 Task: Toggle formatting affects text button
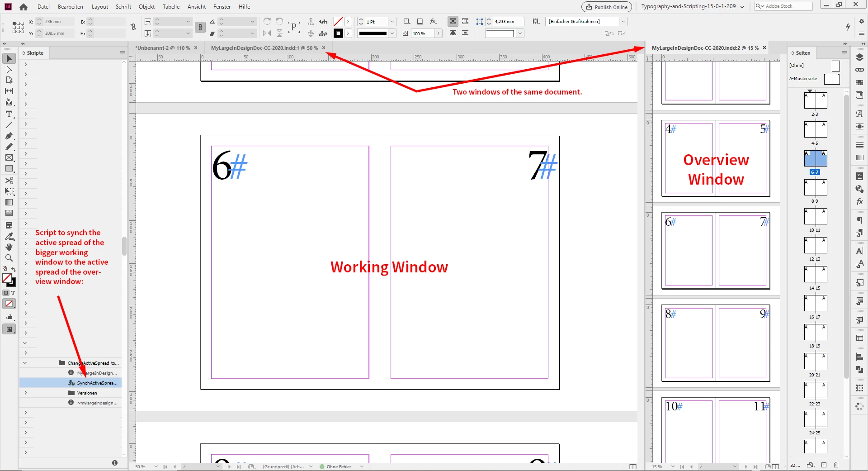point(13,293)
